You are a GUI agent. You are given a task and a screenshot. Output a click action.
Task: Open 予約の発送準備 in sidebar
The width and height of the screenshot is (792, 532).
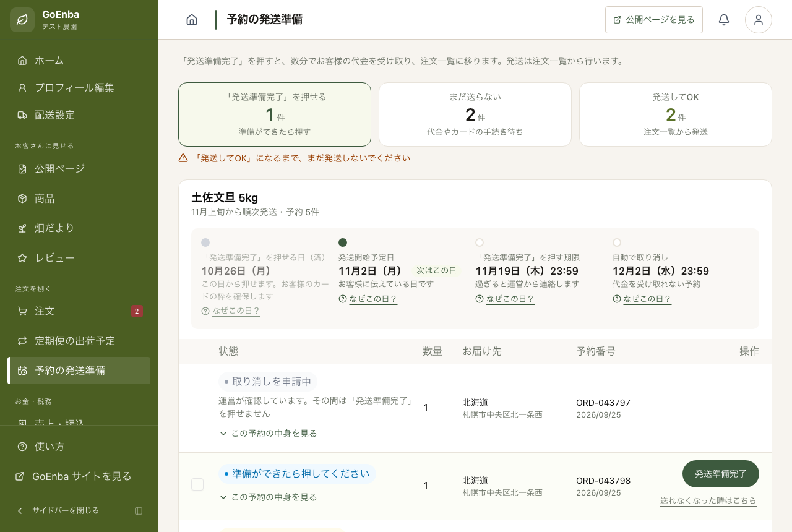tap(79, 371)
